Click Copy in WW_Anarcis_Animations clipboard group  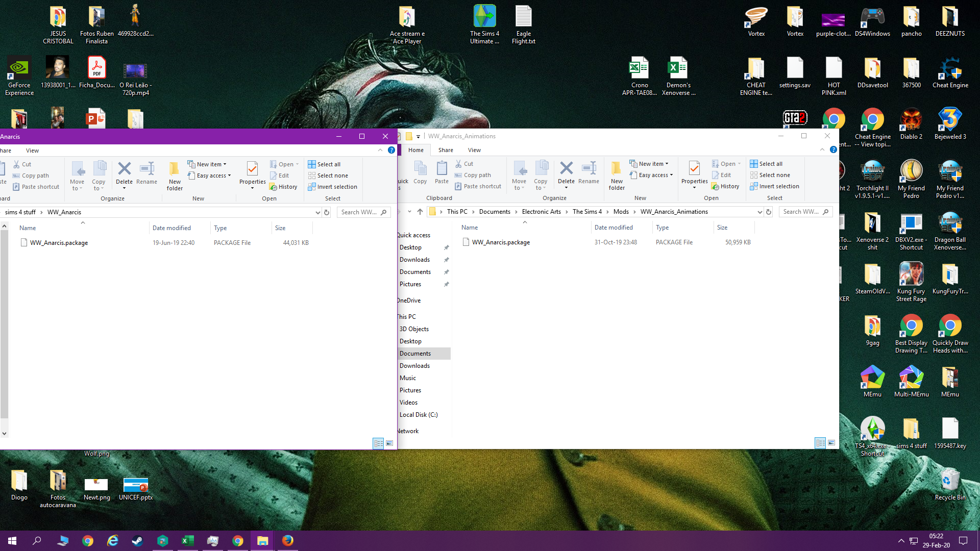pyautogui.click(x=420, y=172)
